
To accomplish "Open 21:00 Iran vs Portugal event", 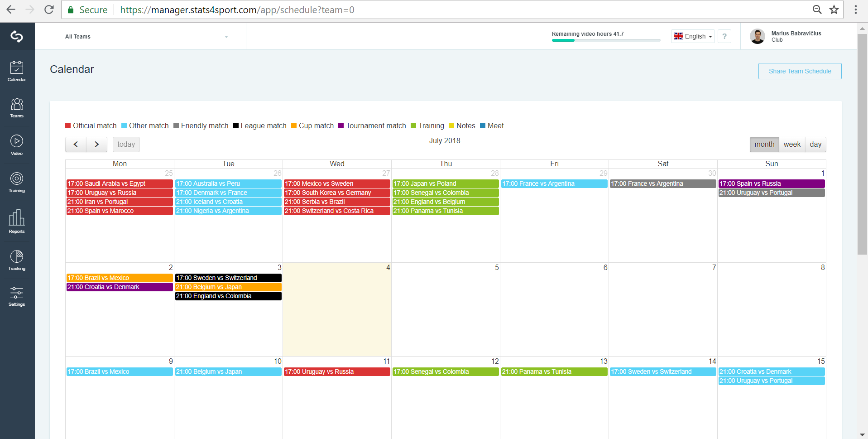I will [x=120, y=202].
